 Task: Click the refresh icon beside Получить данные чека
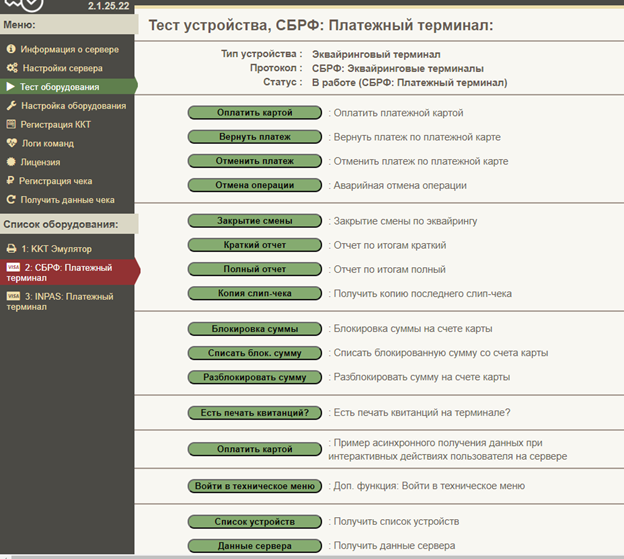click(11, 199)
